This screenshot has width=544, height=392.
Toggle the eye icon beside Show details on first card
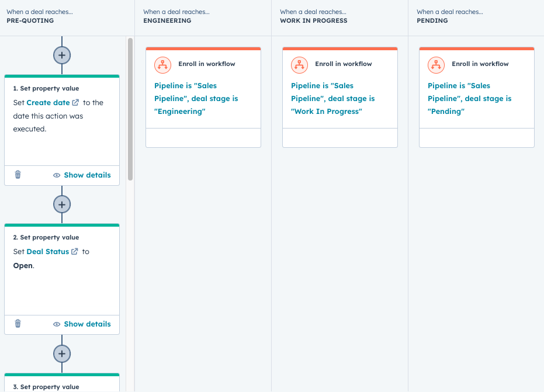56,175
